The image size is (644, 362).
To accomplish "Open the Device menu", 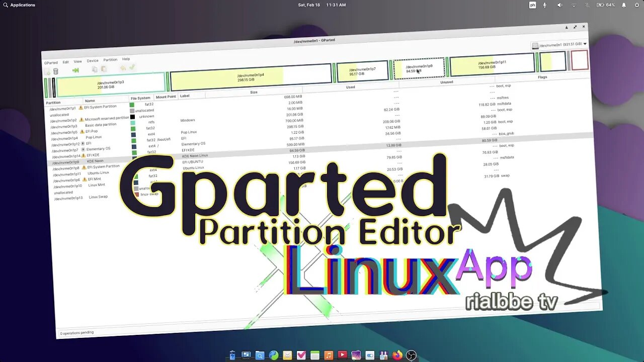I will coord(93,60).
